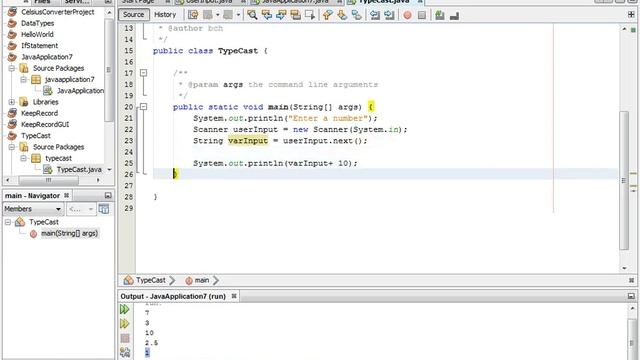Click Find Next Occurrence icon
The height and width of the screenshot is (360, 640).
tap(281, 15)
